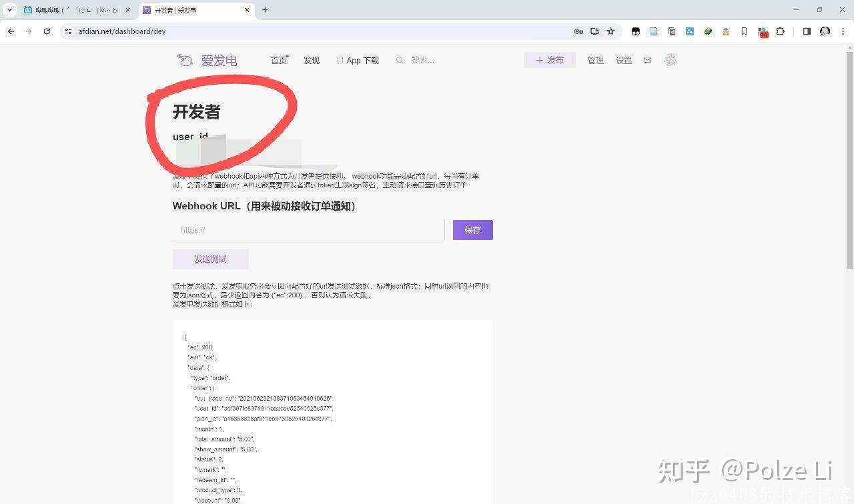Click the purple 保存 button
Screen dimensions: 854x504
473,230
